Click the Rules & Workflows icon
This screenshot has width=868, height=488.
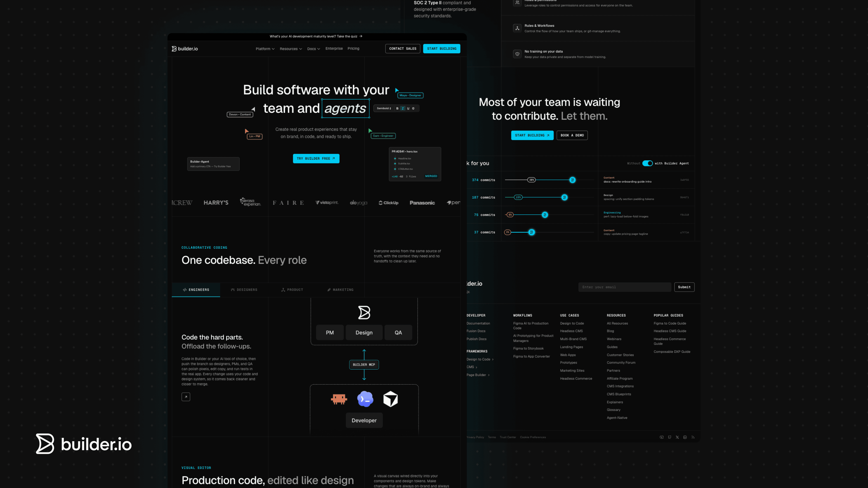517,28
